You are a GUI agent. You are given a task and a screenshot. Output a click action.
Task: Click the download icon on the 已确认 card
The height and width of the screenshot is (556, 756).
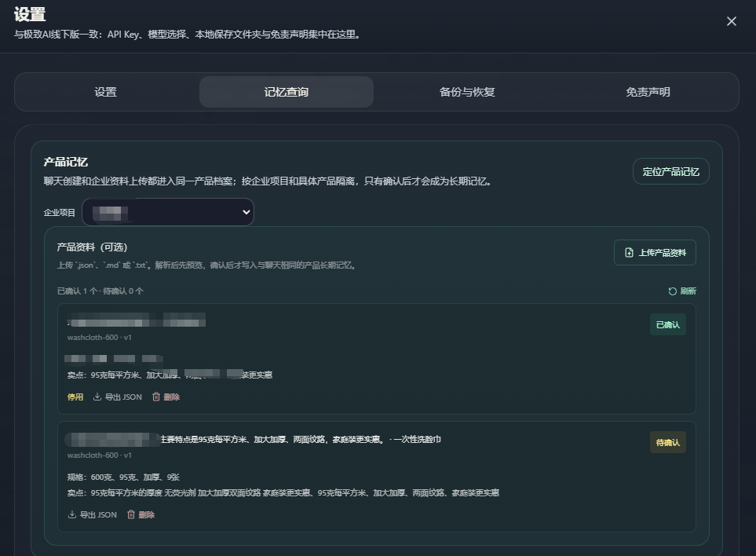pos(97,397)
